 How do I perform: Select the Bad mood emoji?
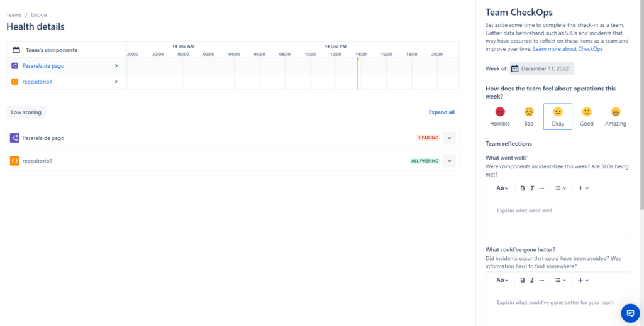(529, 112)
